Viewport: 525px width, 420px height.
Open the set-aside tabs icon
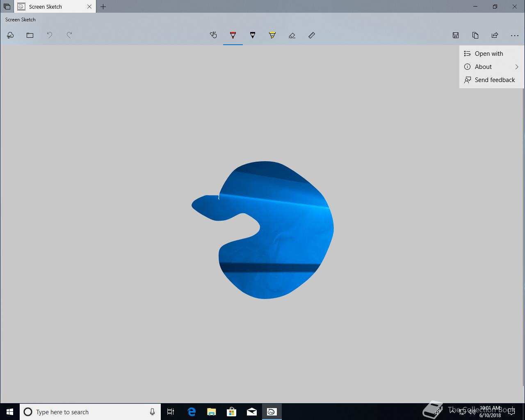tap(7, 7)
